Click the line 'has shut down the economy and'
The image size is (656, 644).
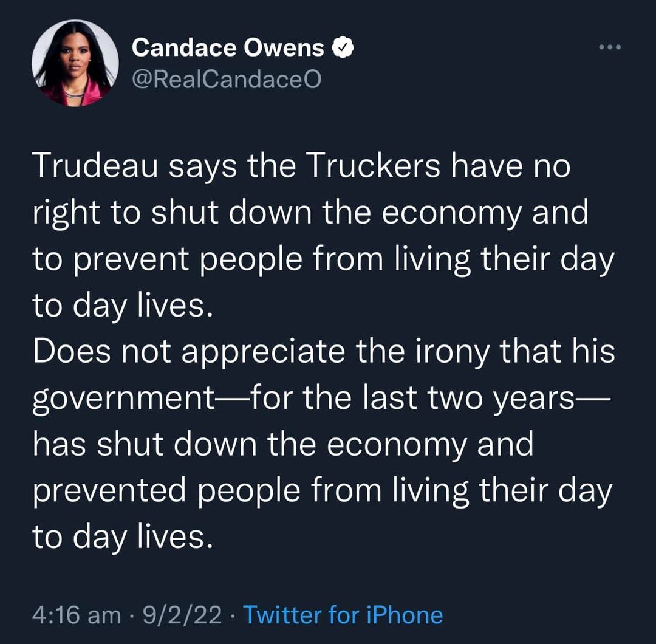(x=283, y=444)
